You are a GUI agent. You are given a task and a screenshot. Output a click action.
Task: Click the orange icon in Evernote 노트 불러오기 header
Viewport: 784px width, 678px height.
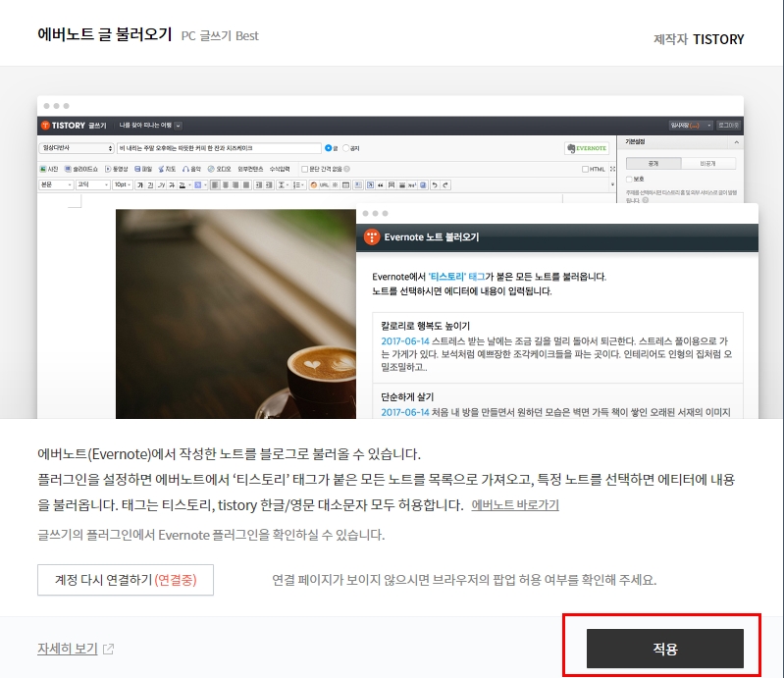(372, 237)
